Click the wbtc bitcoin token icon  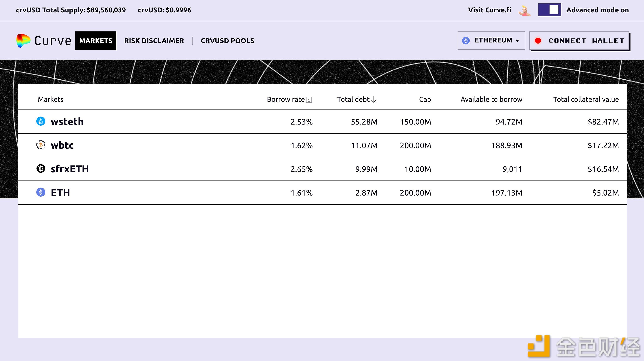coord(41,145)
